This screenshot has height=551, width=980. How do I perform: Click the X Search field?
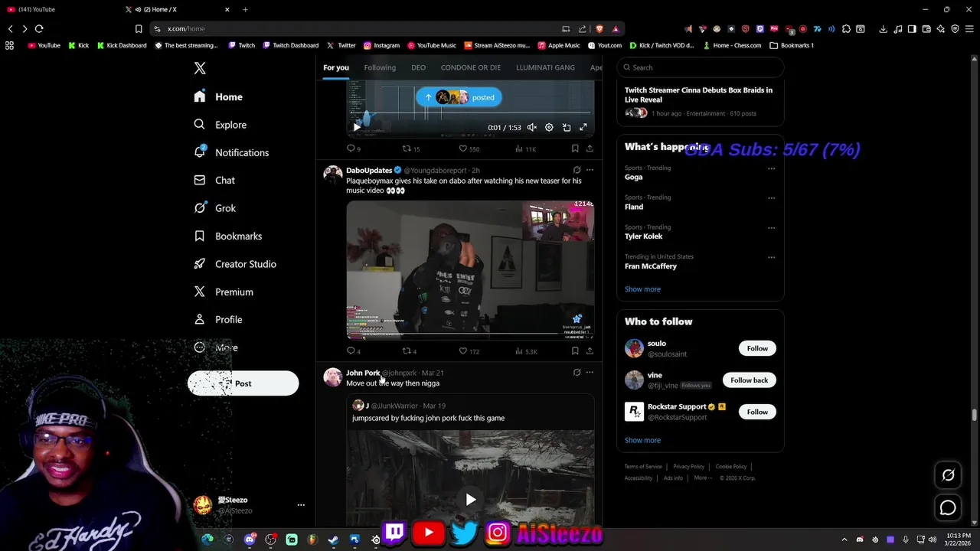point(701,67)
